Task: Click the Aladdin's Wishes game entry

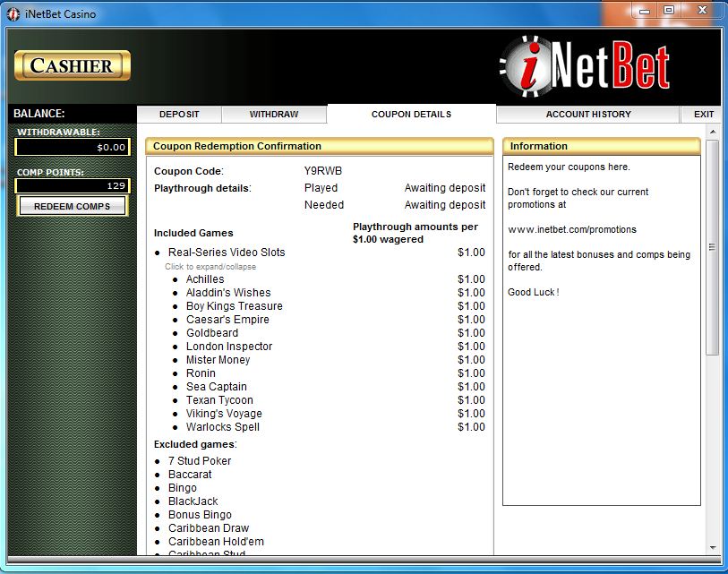Action: 228,293
